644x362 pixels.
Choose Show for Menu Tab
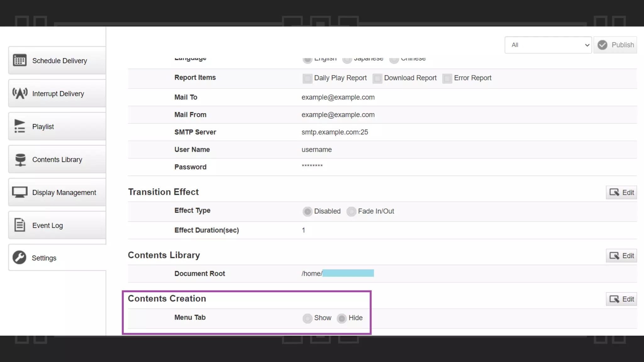coord(307,318)
